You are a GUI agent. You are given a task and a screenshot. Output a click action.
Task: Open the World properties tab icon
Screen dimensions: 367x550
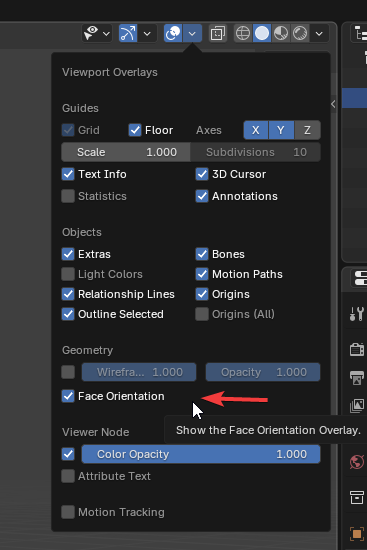point(357,462)
